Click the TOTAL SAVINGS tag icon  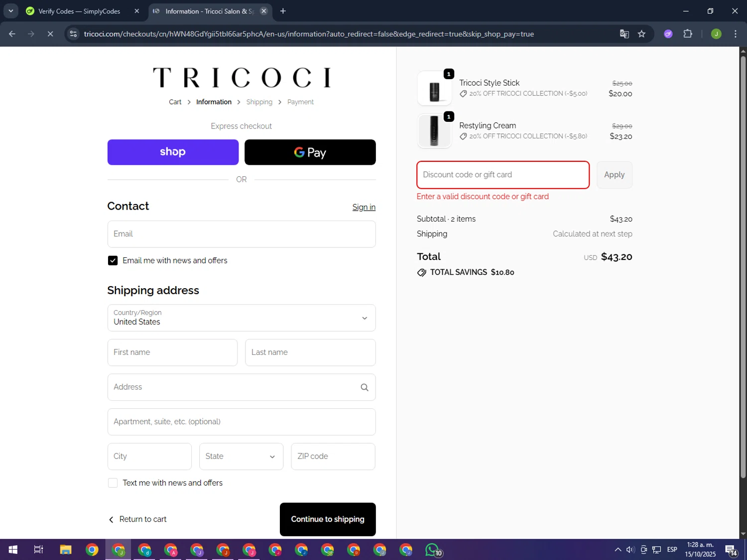point(422,272)
